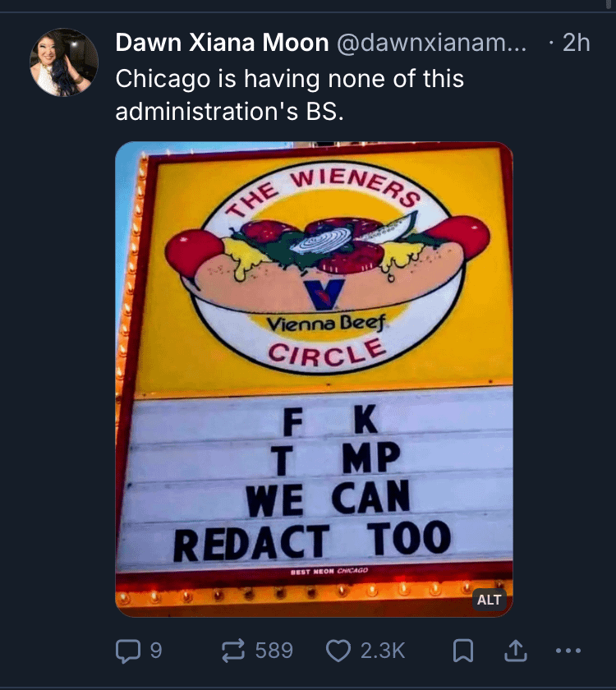This screenshot has height=690, width=616.
Task: Open the three-dot more options menu
Action: 568,651
